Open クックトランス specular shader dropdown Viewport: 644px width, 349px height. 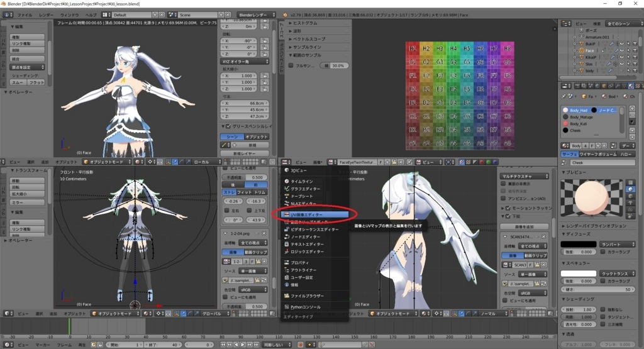[618, 274]
